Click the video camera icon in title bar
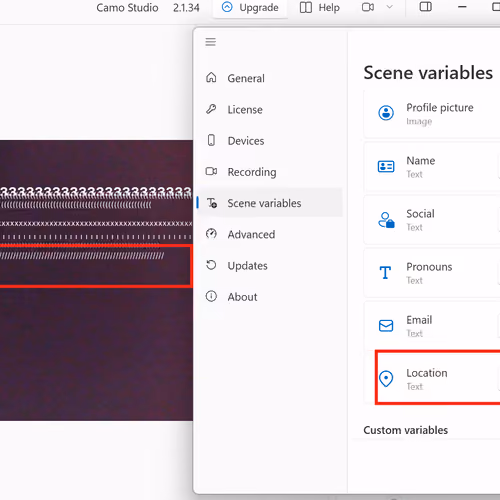The height and width of the screenshot is (500, 500). [x=368, y=7]
